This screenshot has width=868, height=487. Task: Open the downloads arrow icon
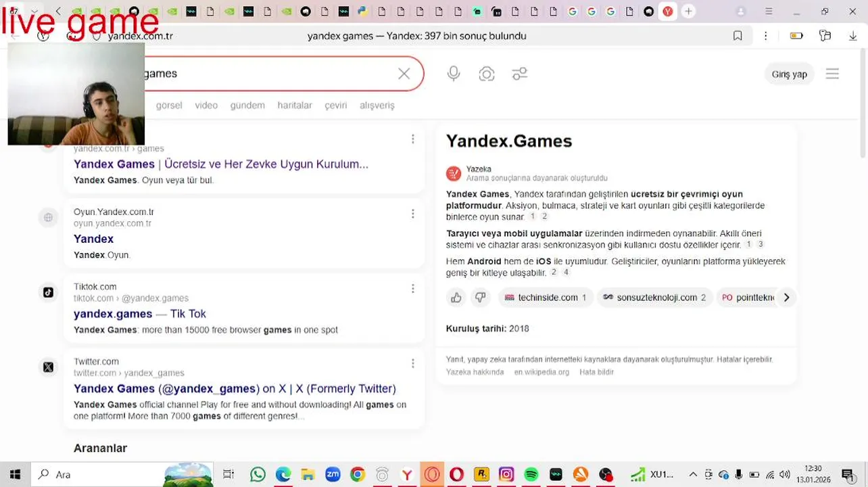point(853,36)
